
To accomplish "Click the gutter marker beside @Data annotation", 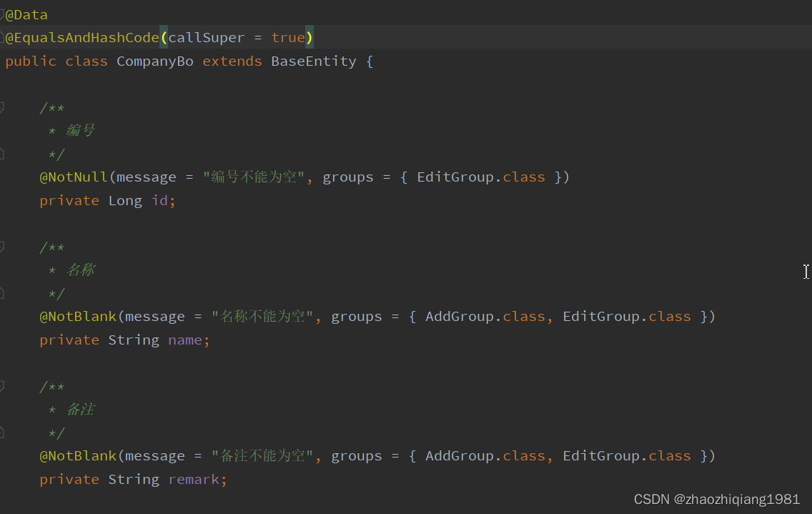I will (x=4, y=14).
